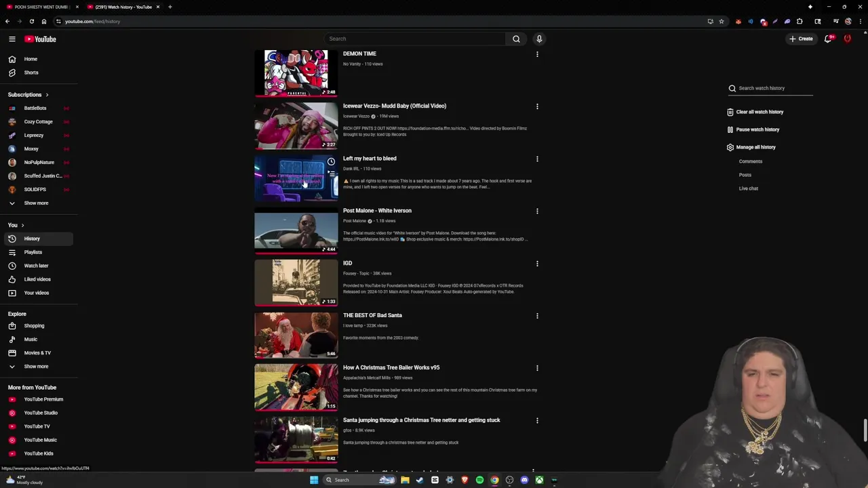
Task: Start voice search with microphone icon
Action: point(539,39)
